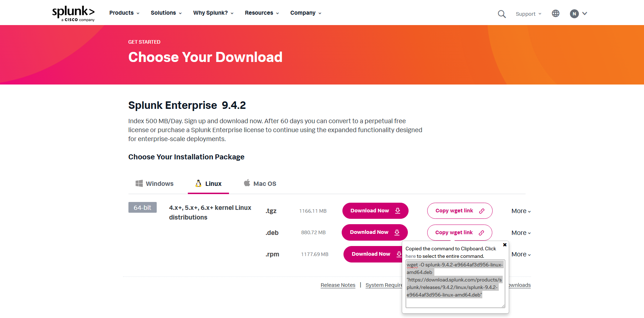The width and height of the screenshot is (644, 318).
Task: Click the 880.72 MB size text
Action: [x=313, y=232]
